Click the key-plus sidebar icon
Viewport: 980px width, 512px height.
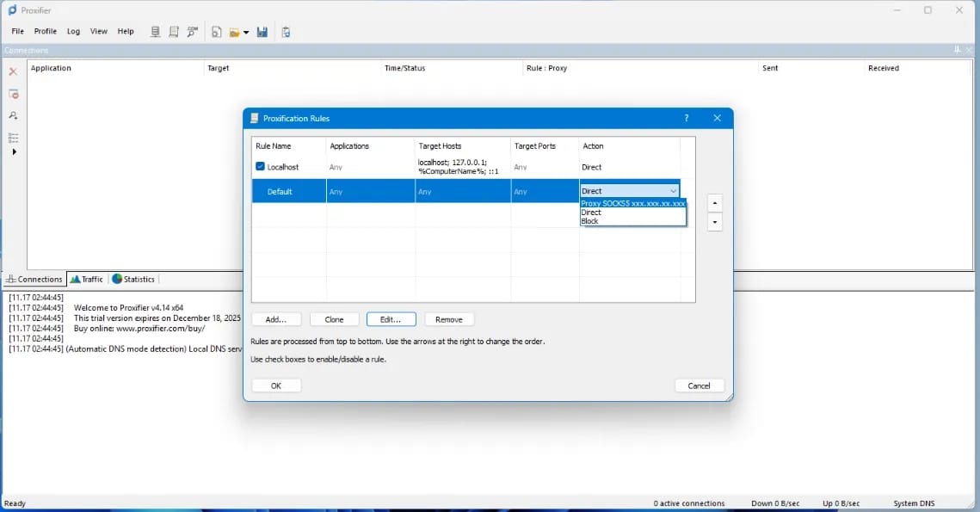point(13,115)
